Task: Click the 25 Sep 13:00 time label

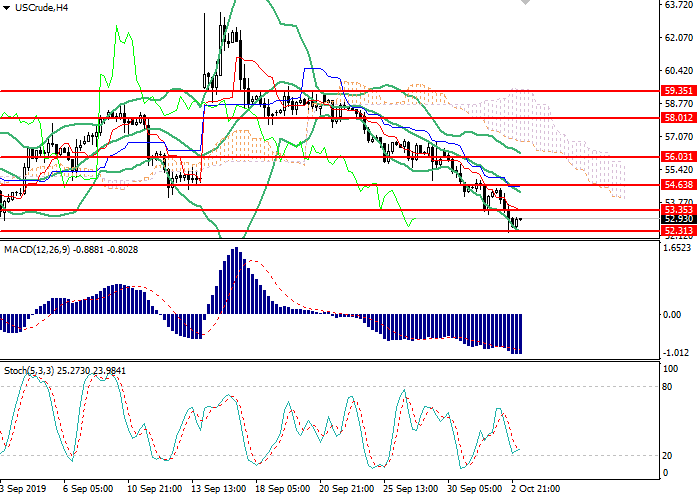Action: pyautogui.click(x=412, y=490)
